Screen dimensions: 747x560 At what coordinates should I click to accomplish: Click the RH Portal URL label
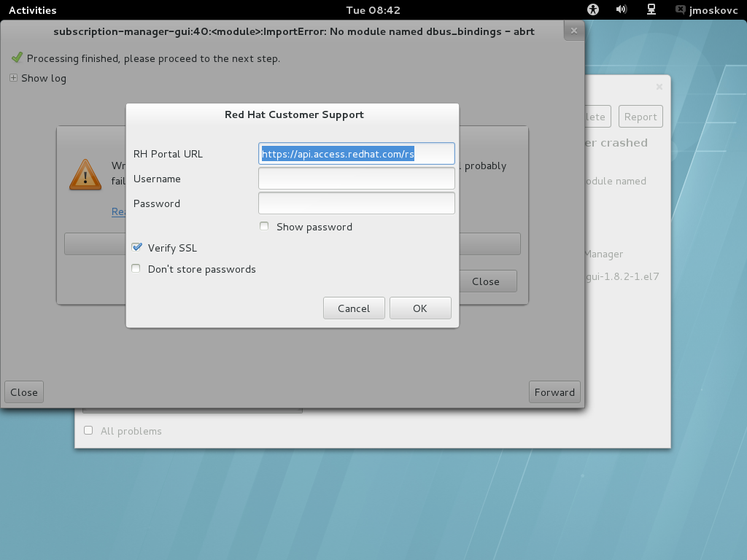pos(168,154)
